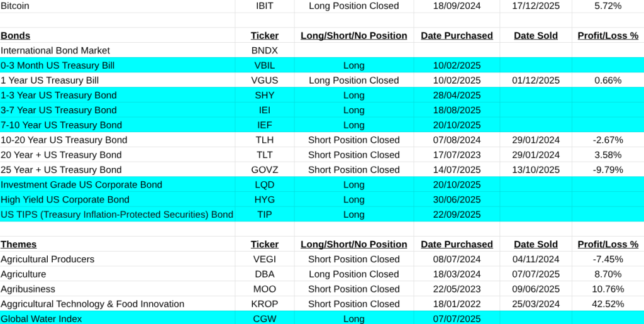Viewport: 644px width, 324px height.
Task: Click the HYG ticker cell
Action: click(264, 200)
